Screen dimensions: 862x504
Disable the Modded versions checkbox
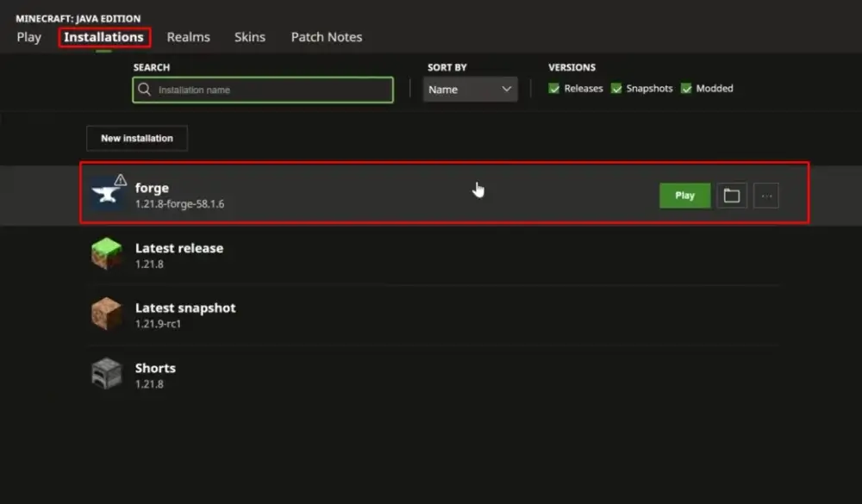click(686, 89)
